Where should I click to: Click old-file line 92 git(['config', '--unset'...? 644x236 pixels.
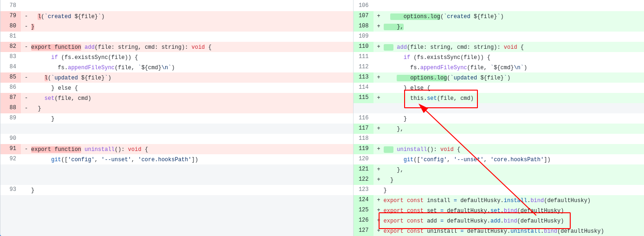124,160
